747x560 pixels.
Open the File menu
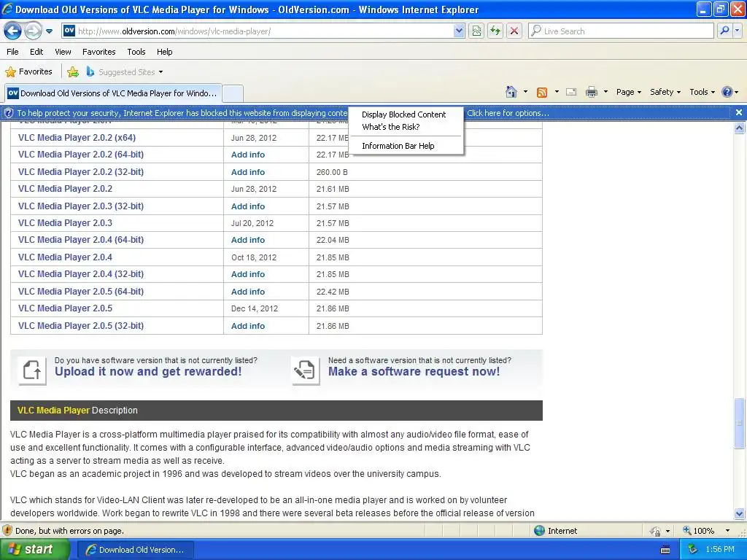[12, 52]
